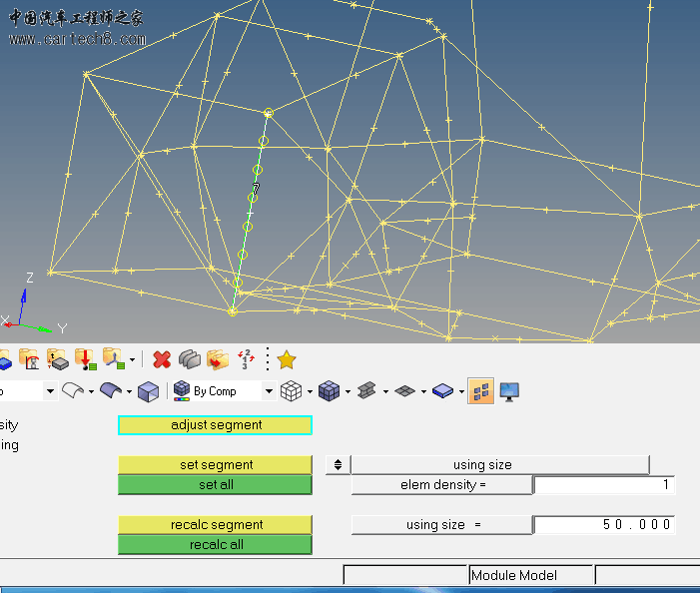
Task: Click the elem density input field
Action: click(604, 485)
